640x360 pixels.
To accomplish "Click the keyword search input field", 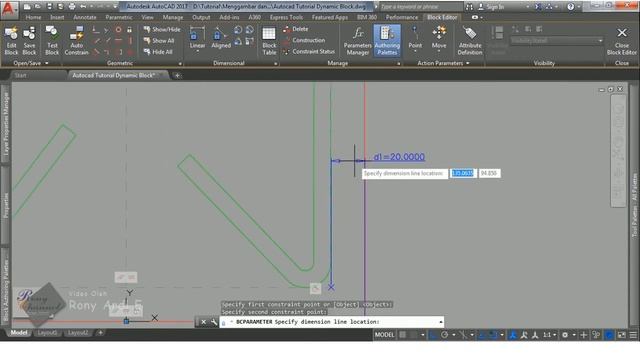I will (420, 7).
